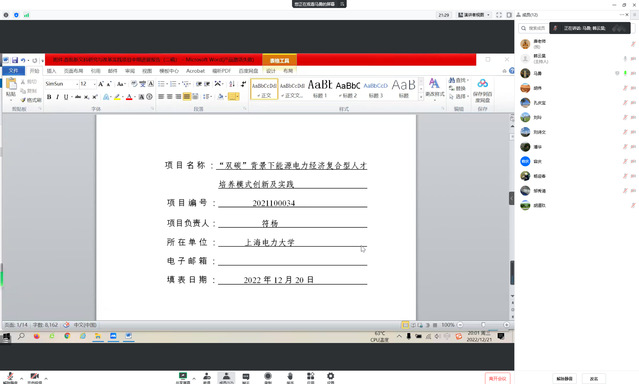Expand the font size dropdown
Screen dimensions: 639x384
coord(95,84)
